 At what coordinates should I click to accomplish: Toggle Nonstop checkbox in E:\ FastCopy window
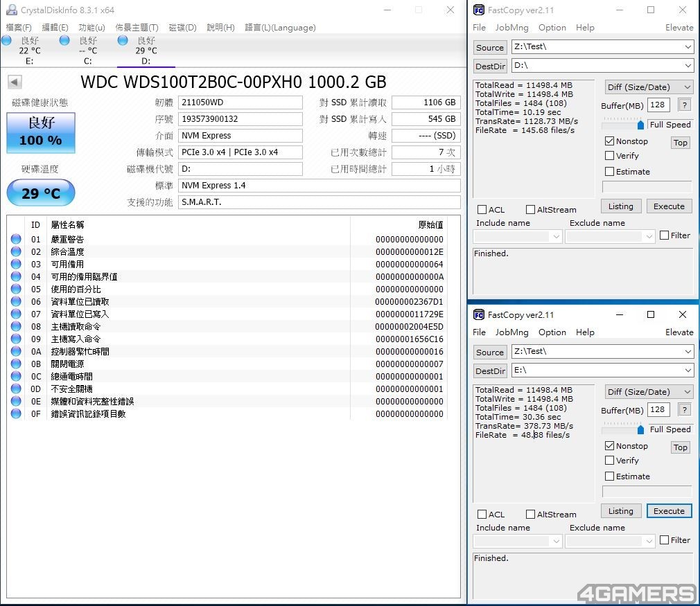point(609,446)
